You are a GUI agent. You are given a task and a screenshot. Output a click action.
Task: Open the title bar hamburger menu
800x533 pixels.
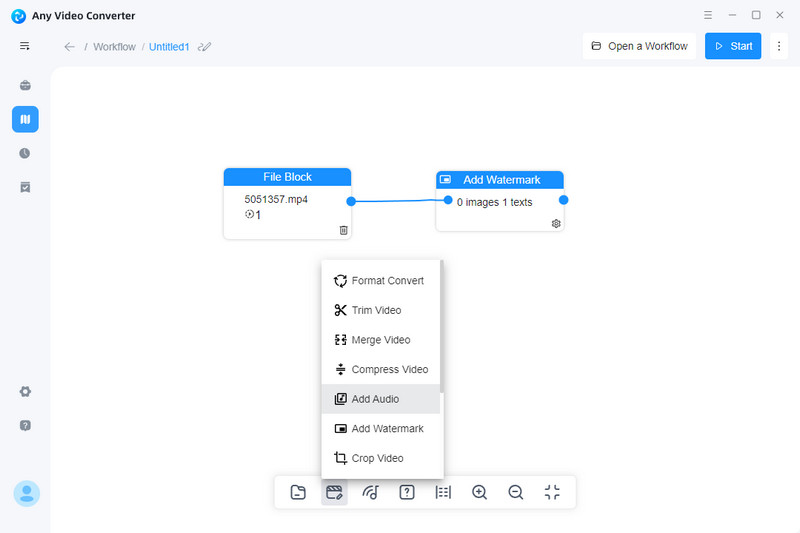(x=708, y=15)
